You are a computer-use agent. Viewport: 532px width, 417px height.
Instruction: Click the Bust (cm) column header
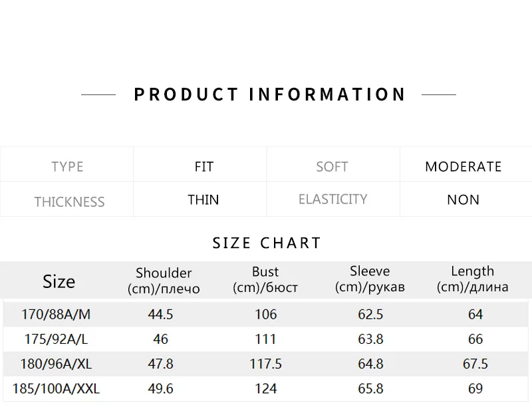coord(265,279)
